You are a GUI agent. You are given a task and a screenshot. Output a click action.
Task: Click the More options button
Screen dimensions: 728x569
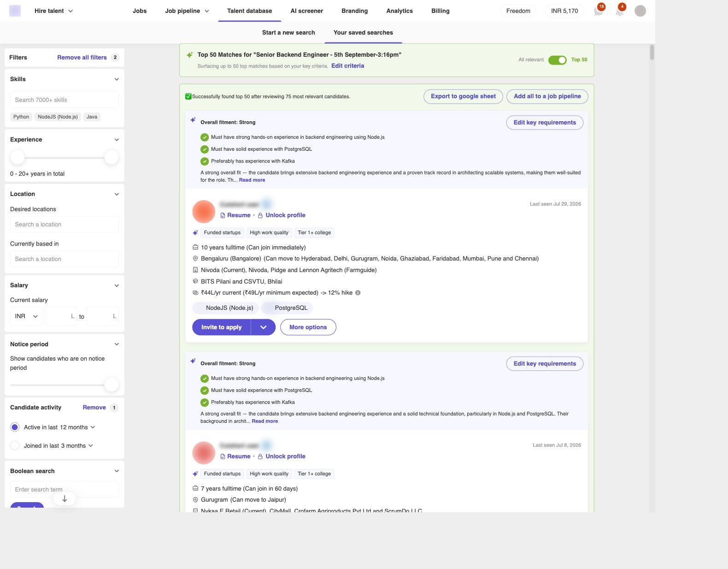click(x=308, y=327)
